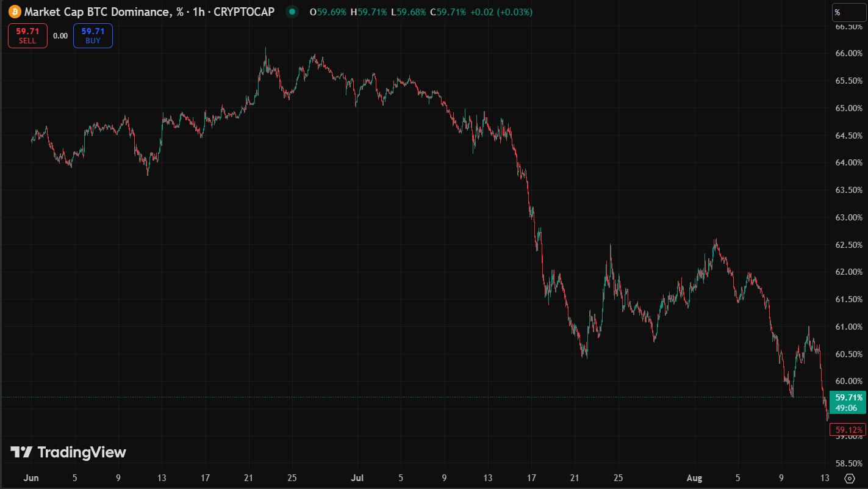The height and width of the screenshot is (489, 868).
Task: Click the low value L59.68%
Action: (x=407, y=12)
